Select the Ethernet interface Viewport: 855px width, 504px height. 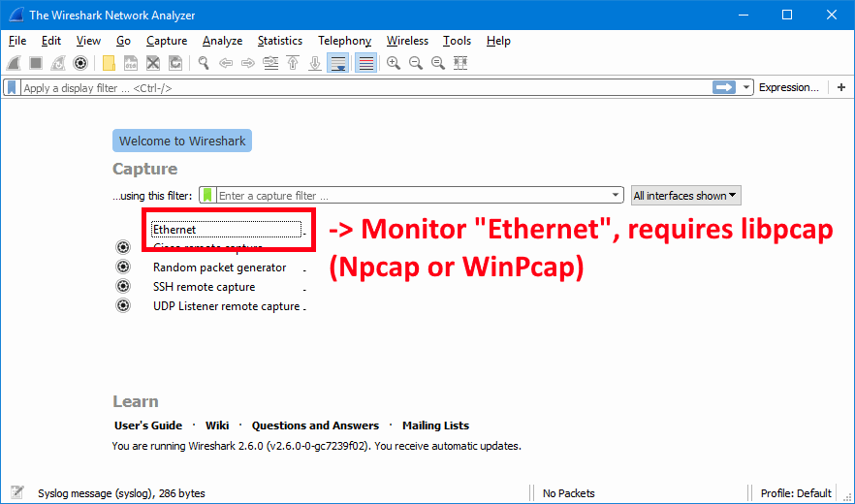pos(226,230)
